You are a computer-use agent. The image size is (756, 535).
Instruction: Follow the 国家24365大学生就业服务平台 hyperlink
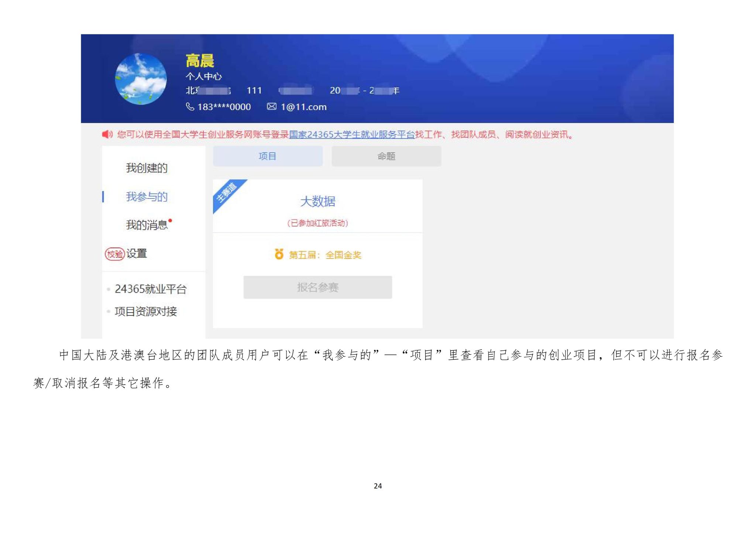point(352,134)
